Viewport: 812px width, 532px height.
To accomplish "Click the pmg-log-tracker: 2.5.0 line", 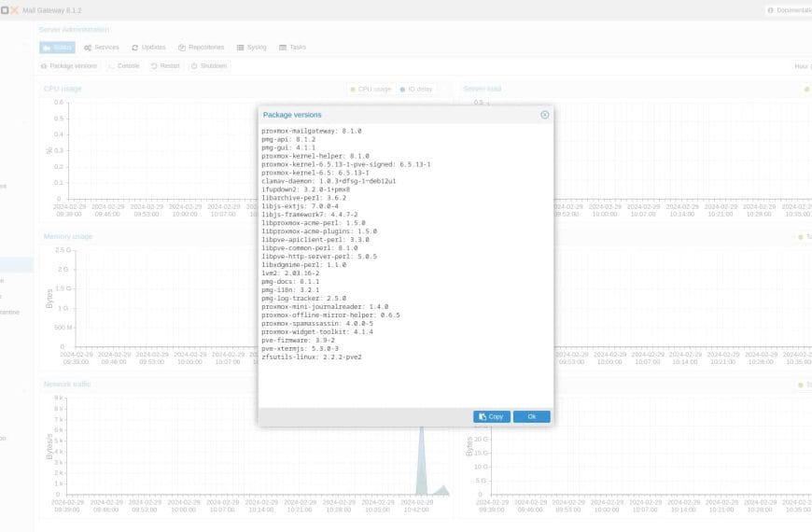I will pos(304,299).
